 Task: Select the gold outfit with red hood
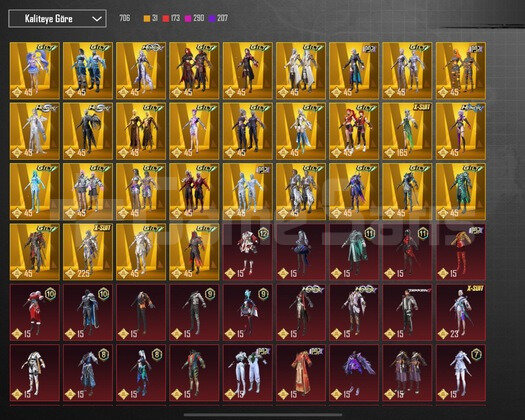click(x=194, y=252)
